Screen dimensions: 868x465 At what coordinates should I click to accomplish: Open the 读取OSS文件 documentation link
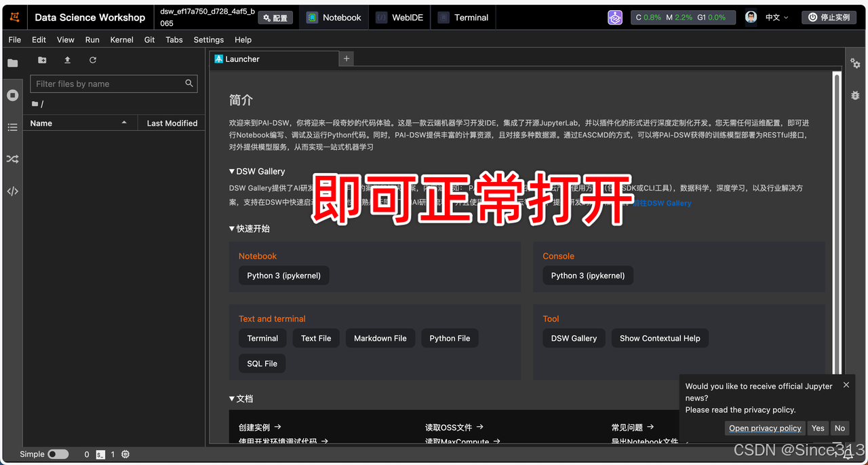454,427
